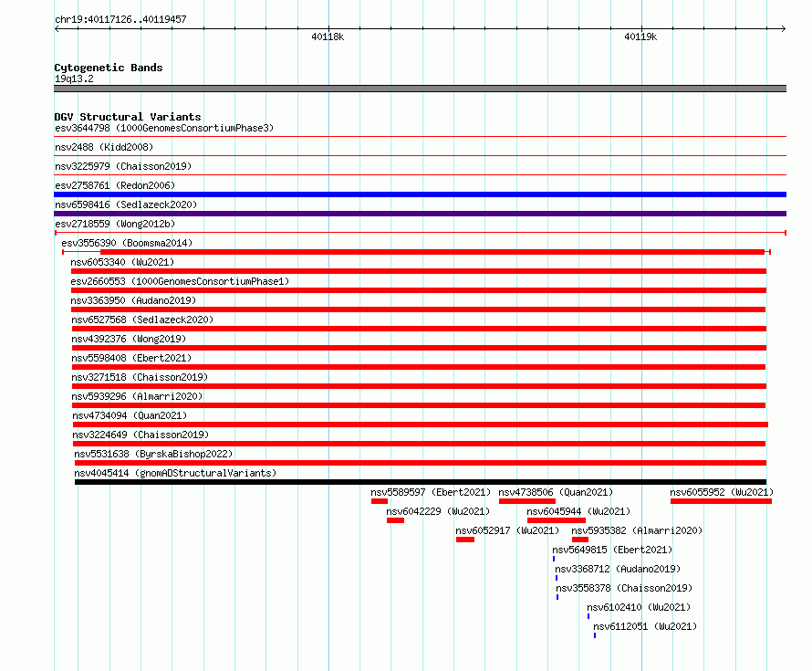Open variant esv2718559 (Wong2012b)
The width and height of the screenshot is (812, 671).
click(x=115, y=224)
